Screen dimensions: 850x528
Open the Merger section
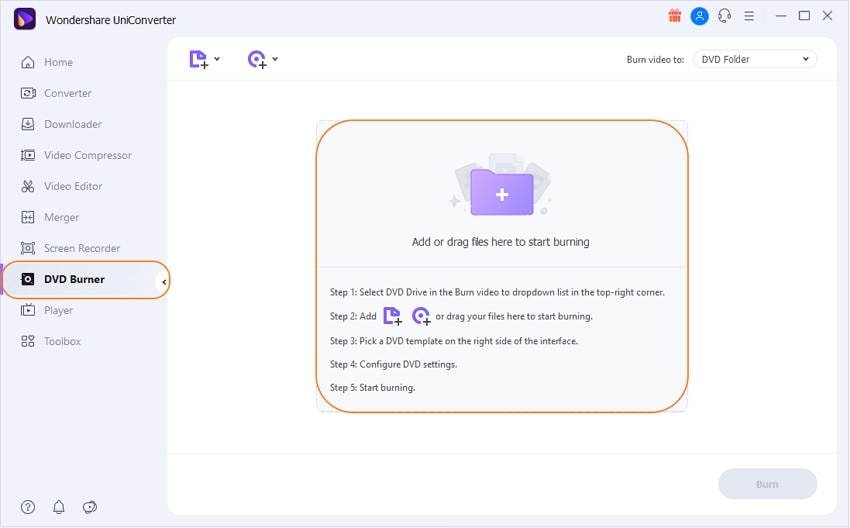coord(61,217)
